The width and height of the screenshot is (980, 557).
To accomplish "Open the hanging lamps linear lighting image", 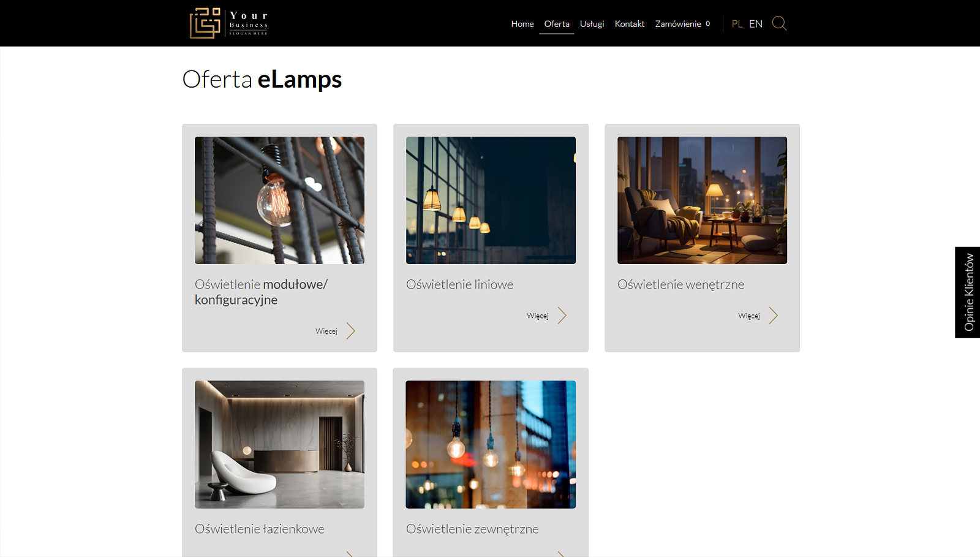I will point(491,200).
